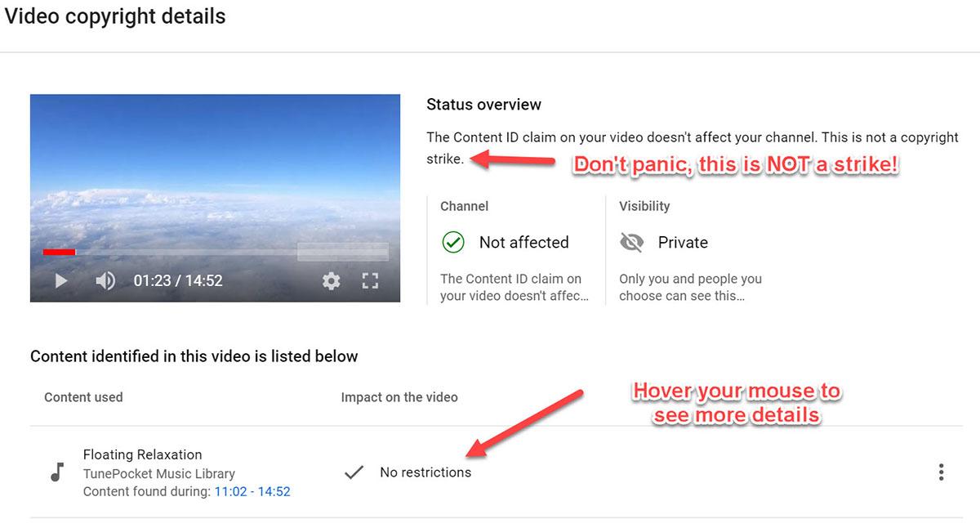Open three-dot actions menu for claim
Screen dimensions: 980x528
tap(941, 472)
